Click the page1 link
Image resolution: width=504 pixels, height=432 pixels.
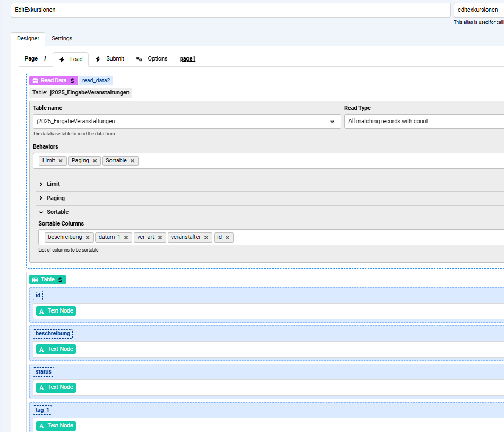[187, 59]
